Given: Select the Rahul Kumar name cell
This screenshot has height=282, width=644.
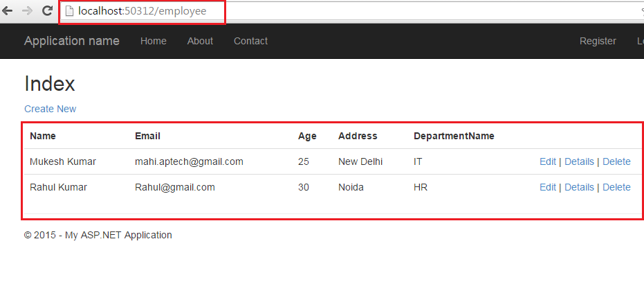Looking at the screenshot, I should [x=58, y=187].
